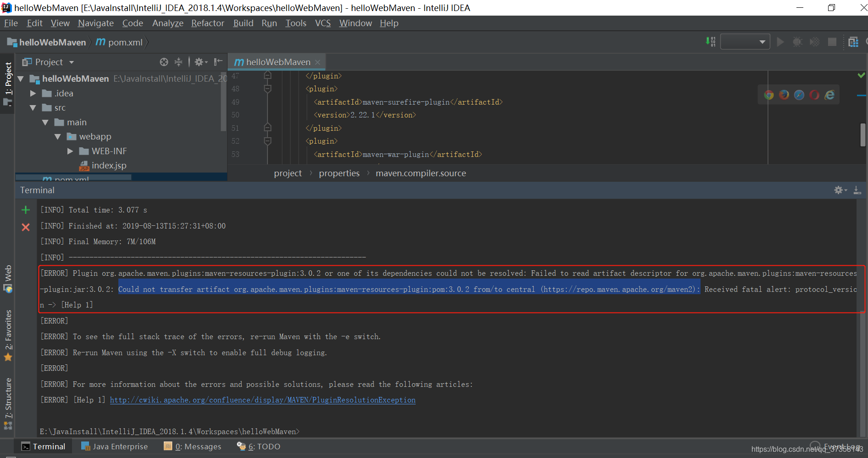Toggle the fold marker on line 48
The width and height of the screenshot is (868, 458).
(x=268, y=89)
